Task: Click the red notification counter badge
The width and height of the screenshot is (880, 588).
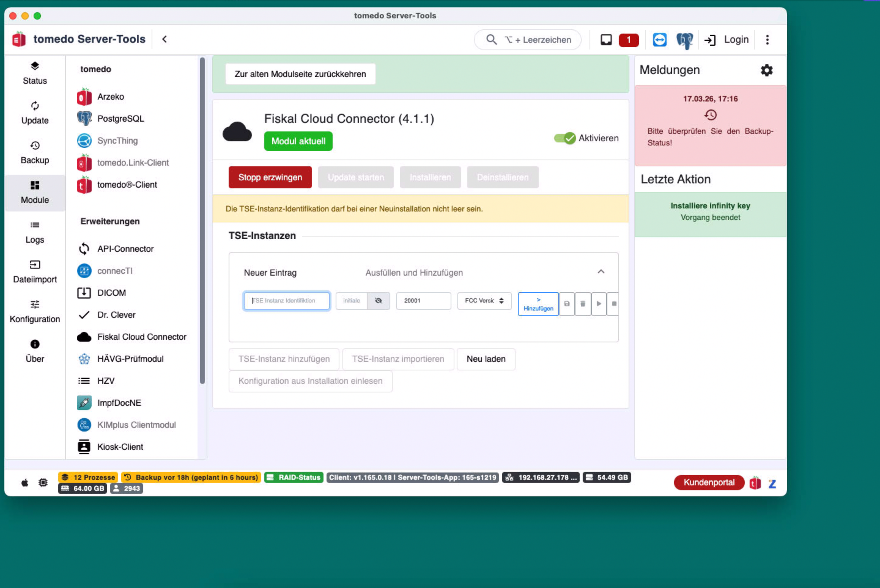Action: point(629,40)
